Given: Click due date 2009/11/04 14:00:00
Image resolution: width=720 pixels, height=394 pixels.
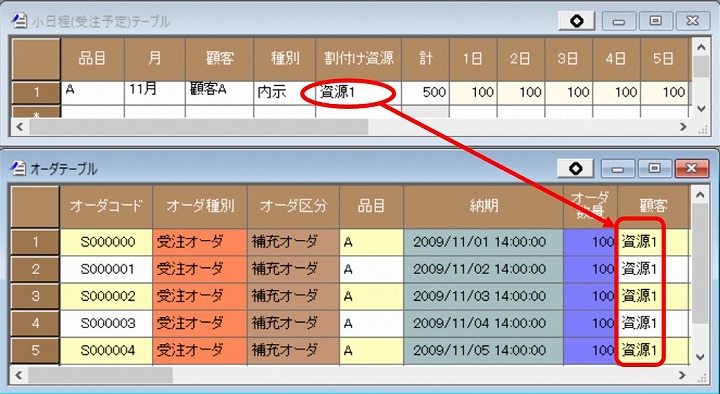Looking at the screenshot, I should click(484, 323).
